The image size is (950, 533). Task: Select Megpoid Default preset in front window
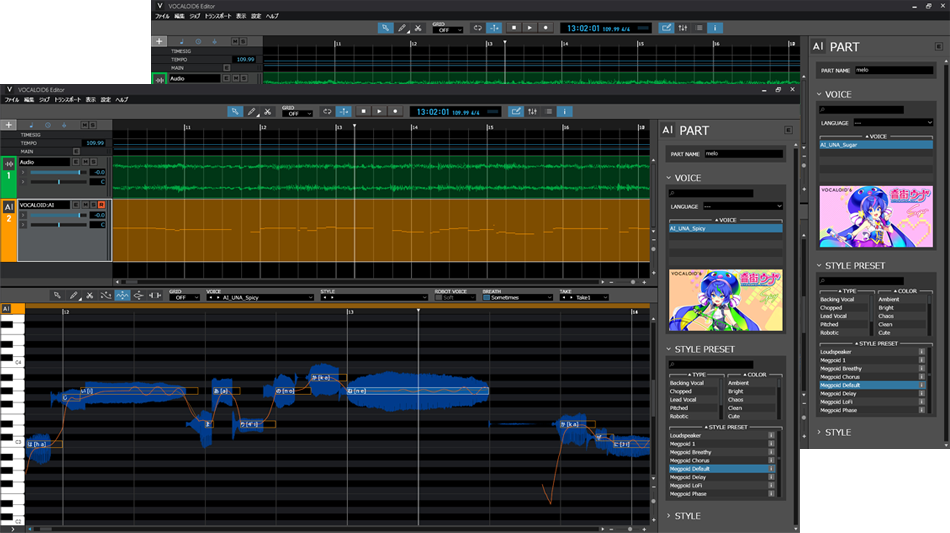tap(721, 469)
